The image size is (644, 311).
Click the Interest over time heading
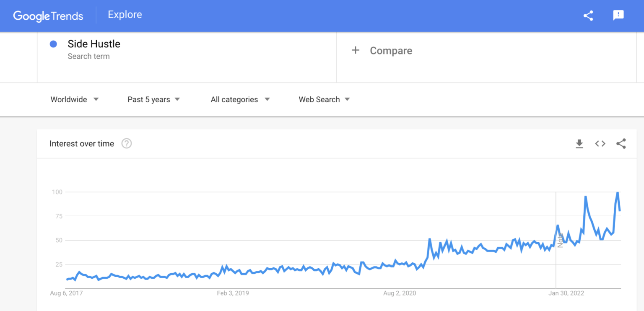point(82,144)
